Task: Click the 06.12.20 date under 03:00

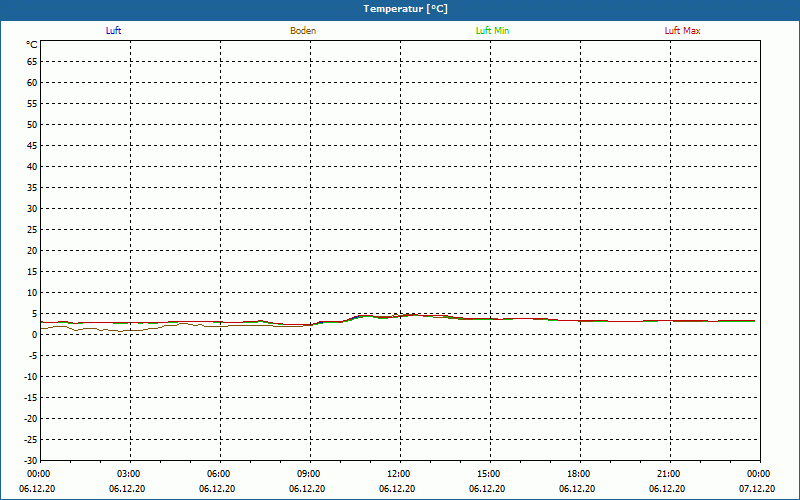Action: click(127, 489)
